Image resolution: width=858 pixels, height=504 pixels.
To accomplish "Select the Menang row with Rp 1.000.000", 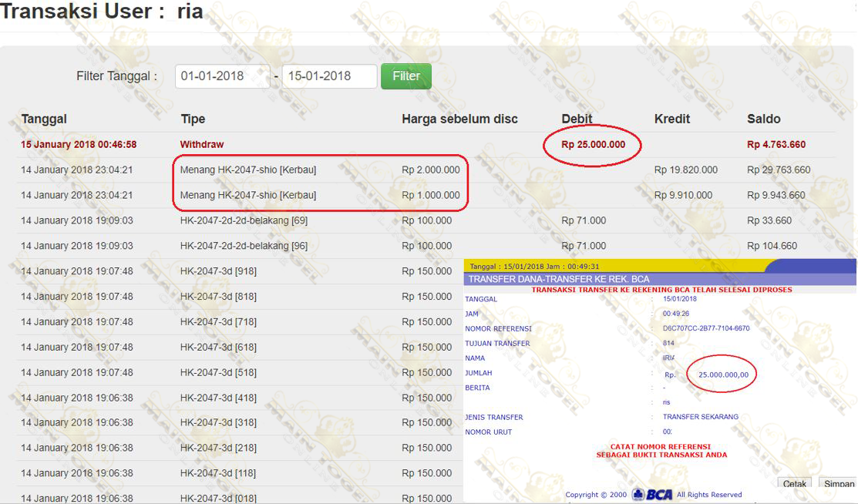I will pyautogui.click(x=248, y=195).
